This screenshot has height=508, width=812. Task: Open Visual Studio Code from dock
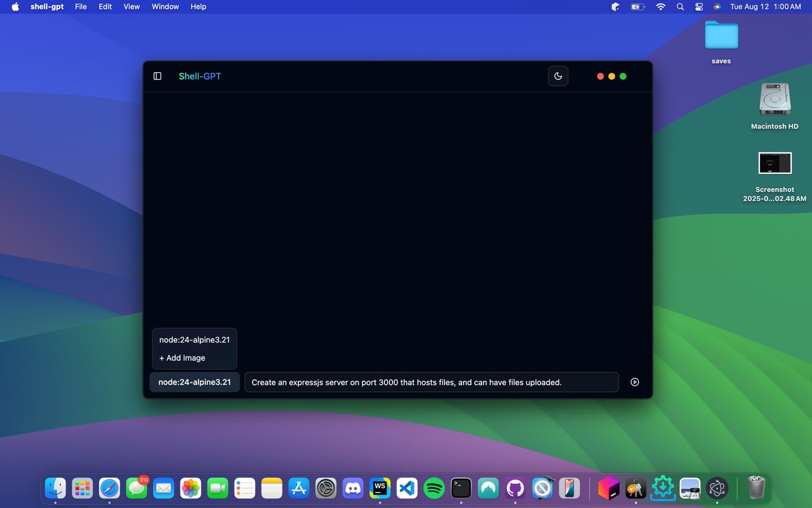point(407,488)
